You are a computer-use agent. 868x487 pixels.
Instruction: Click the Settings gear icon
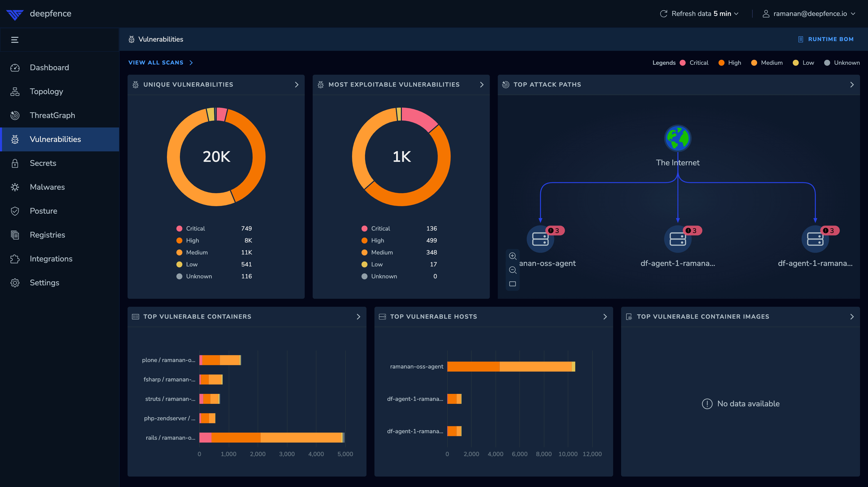pyautogui.click(x=15, y=283)
